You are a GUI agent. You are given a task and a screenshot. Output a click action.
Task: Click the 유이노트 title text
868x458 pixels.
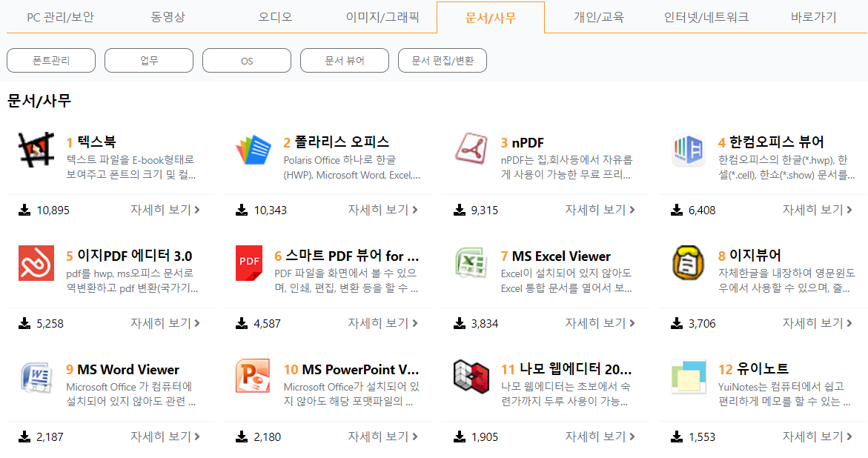[761, 369]
